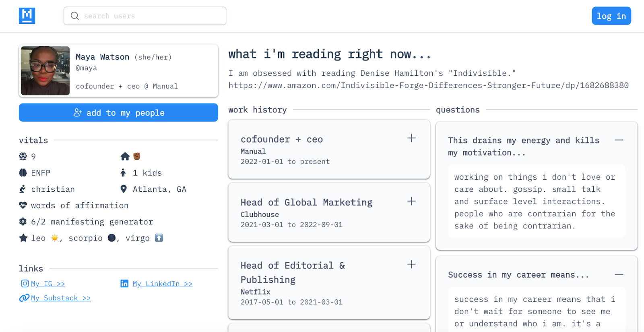Collapse the 'This drains my energy' question
The height and width of the screenshot is (332, 644).
[x=619, y=140]
